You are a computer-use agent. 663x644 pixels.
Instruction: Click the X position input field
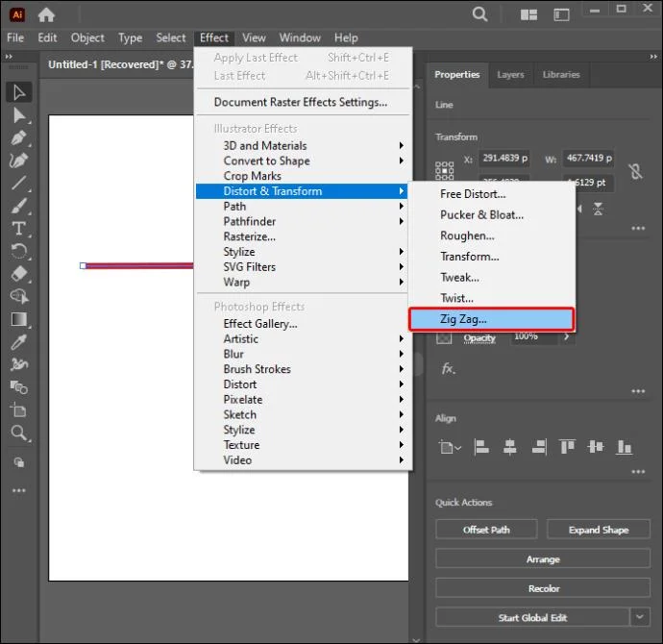[504, 159]
